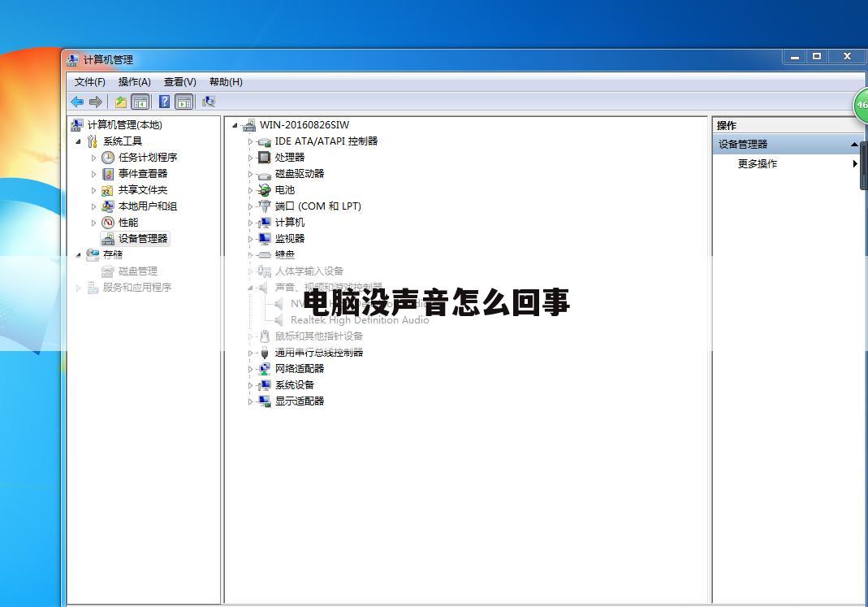Expand the 磁盘驱动器 category

click(x=250, y=175)
